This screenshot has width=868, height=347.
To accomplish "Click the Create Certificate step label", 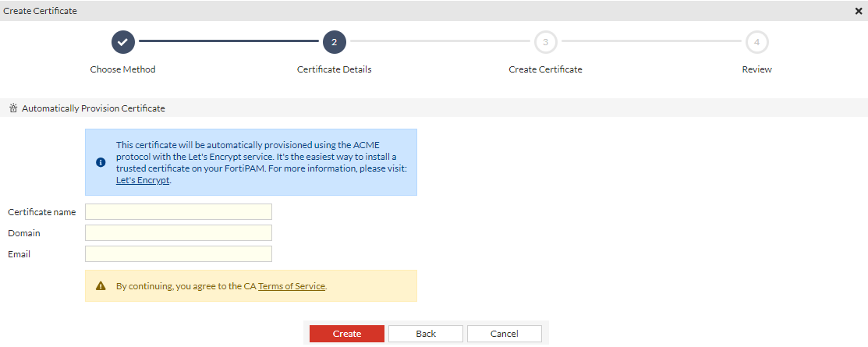I will 546,69.
